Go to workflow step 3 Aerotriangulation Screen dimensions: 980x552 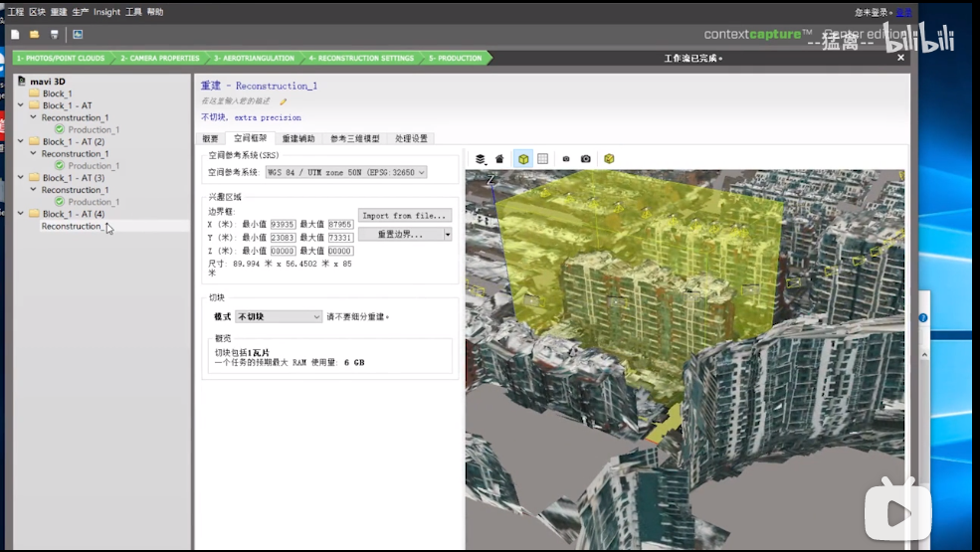pyautogui.click(x=254, y=58)
